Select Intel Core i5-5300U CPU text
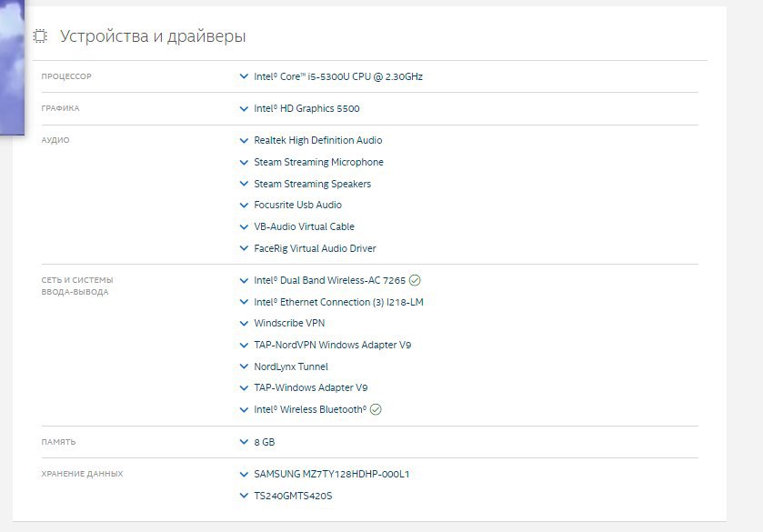Screen dimensions: 763x532 338,76
